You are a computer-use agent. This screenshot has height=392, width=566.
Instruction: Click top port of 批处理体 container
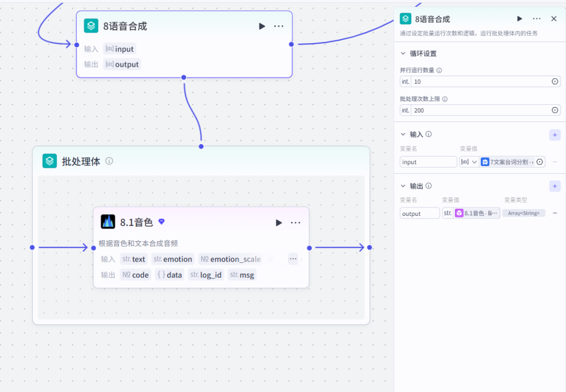(x=201, y=146)
